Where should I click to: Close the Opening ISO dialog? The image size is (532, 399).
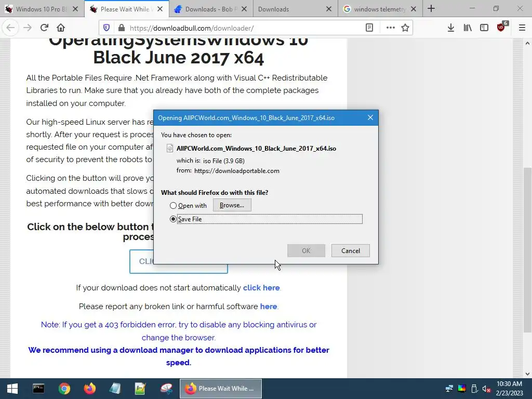[x=370, y=117]
